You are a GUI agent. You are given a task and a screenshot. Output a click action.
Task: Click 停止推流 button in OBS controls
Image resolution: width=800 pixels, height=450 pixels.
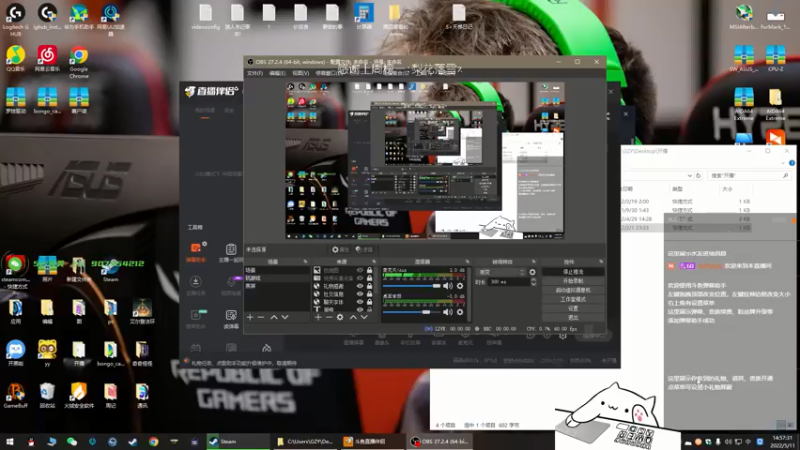[x=573, y=272]
